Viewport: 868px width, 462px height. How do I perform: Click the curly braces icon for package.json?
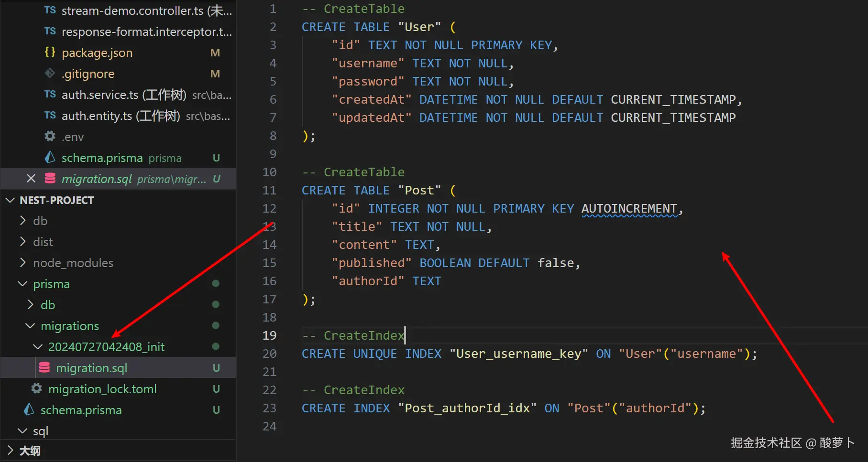click(50, 52)
